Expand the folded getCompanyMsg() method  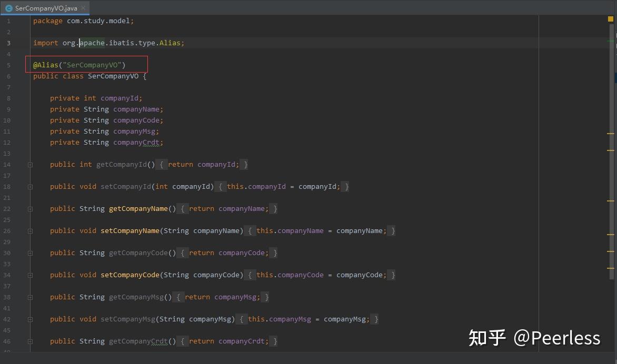[31, 297]
